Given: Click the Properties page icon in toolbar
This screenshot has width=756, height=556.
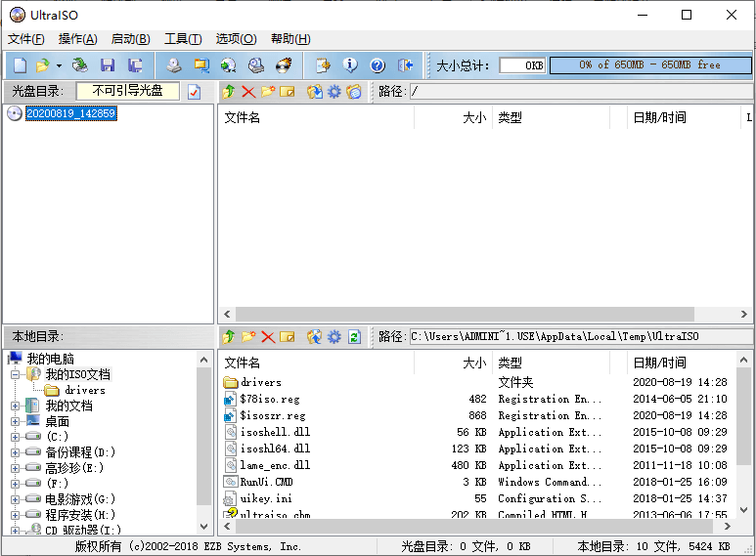Looking at the screenshot, I should [x=323, y=65].
